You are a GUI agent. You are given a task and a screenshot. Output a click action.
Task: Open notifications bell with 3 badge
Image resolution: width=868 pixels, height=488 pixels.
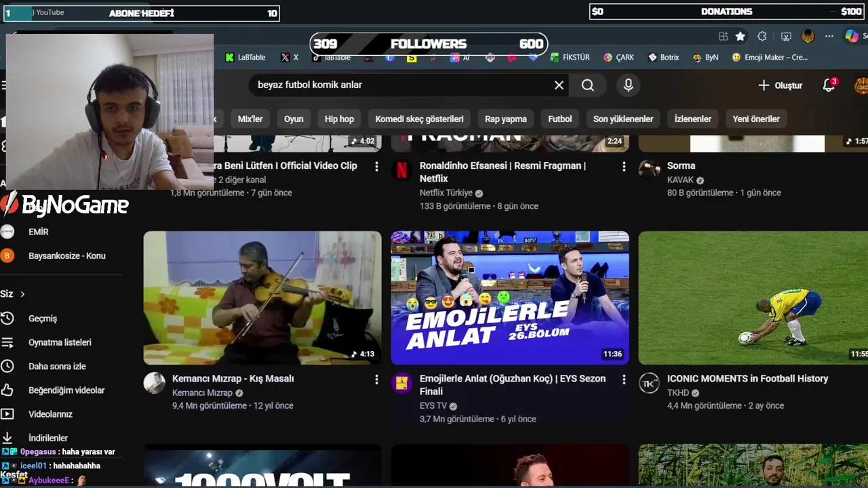[829, 85]
